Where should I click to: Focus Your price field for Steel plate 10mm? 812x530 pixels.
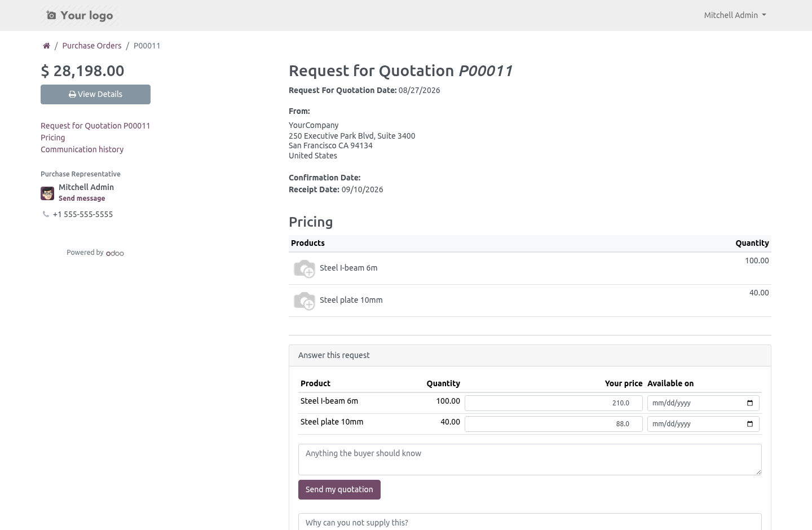pos(554,424)
